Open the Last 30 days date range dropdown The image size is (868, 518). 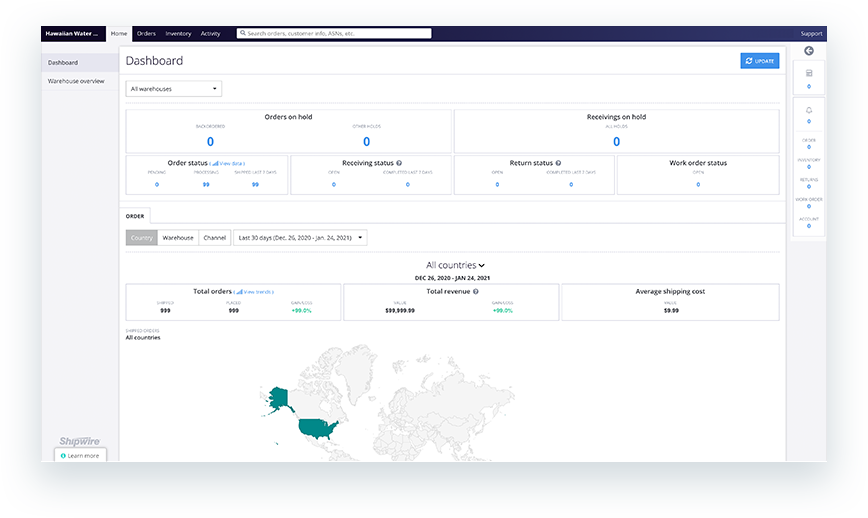click(299, 238)
